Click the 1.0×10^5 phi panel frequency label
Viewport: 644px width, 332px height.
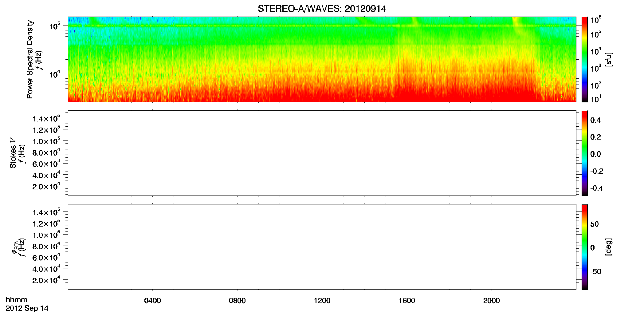point(46,234)
